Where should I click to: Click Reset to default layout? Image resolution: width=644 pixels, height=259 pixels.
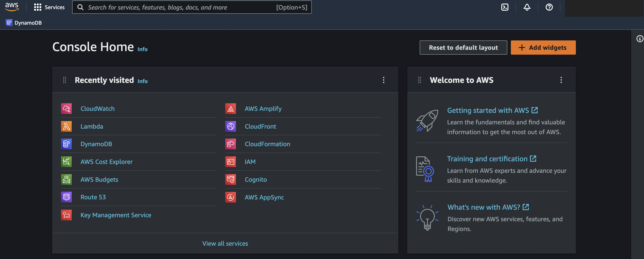tap(463, 48)
